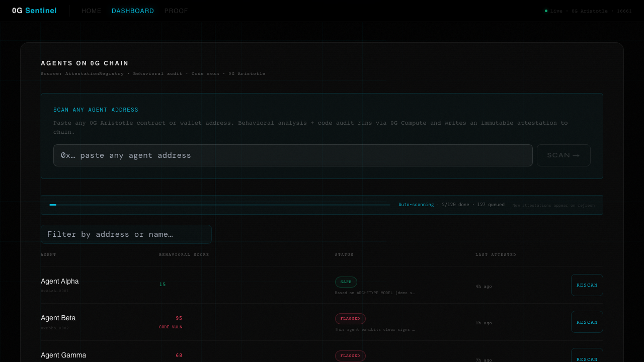Click Agent Alpha's score of 15
Viewport: 644px width, 362px height.
(163, 285)
